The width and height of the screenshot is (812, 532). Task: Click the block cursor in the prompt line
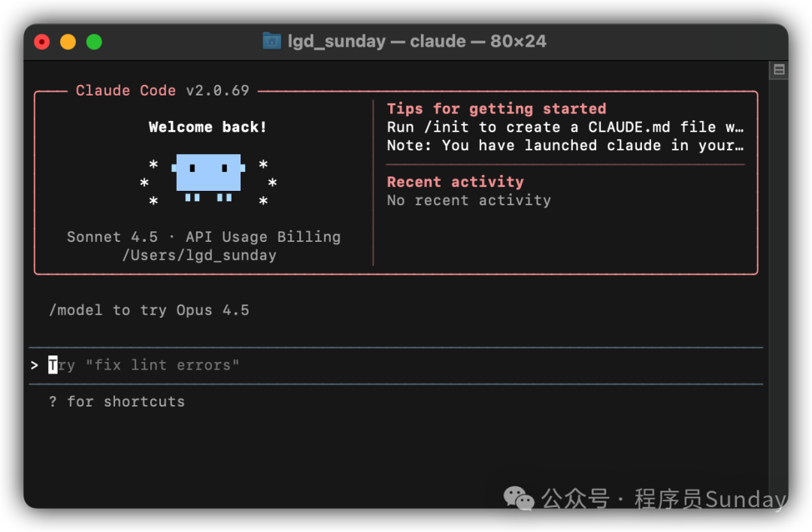coord(51,364)
